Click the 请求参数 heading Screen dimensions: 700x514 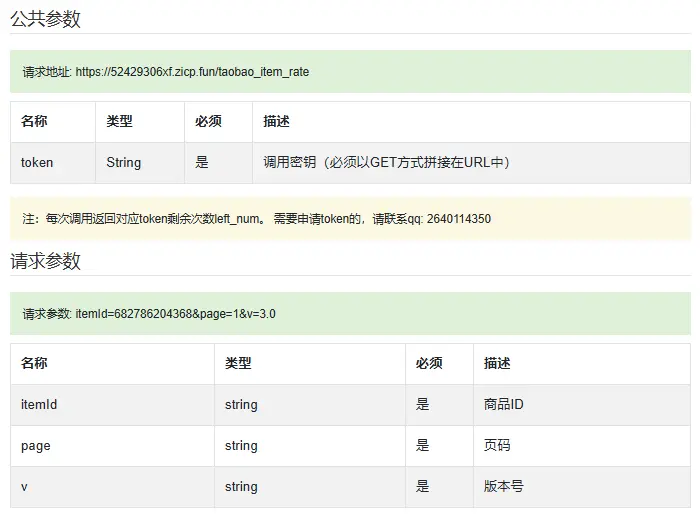click(x=45, y=261)
